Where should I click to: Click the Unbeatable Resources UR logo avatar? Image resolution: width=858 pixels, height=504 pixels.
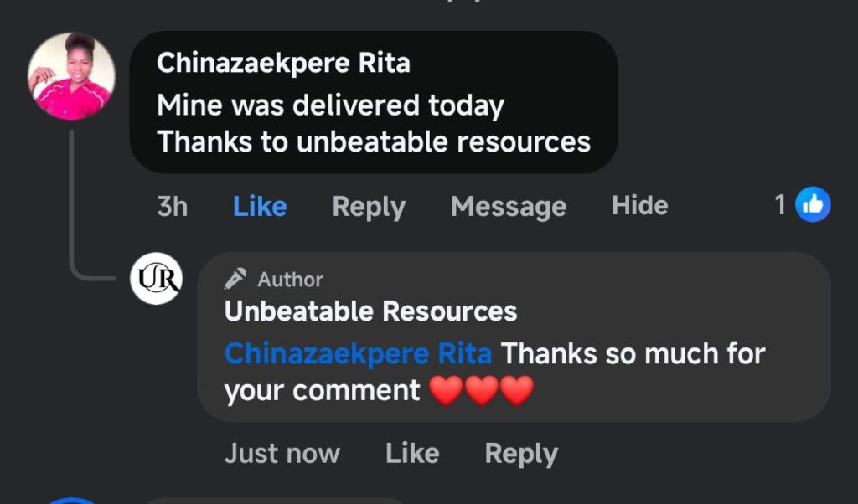(x=156, y=278)
